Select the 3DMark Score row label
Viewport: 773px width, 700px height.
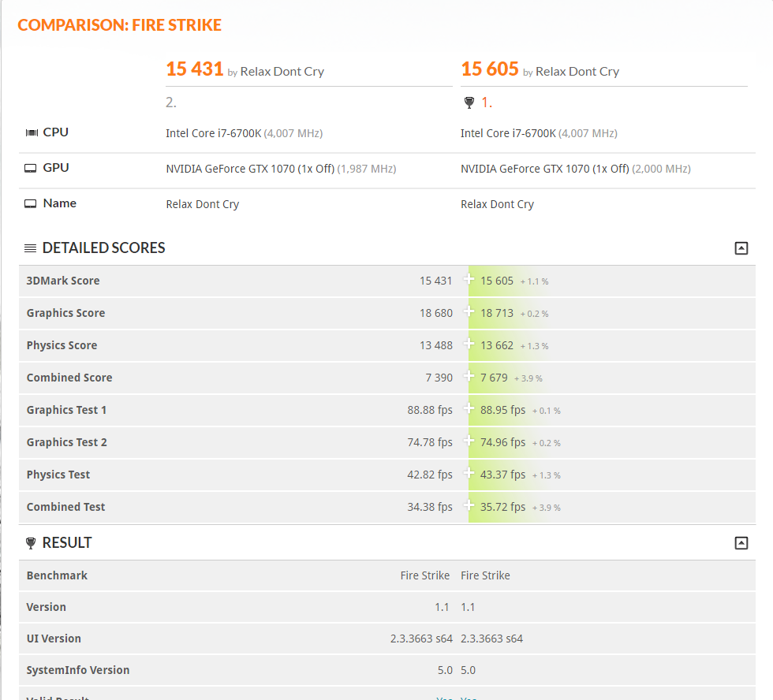63,281
